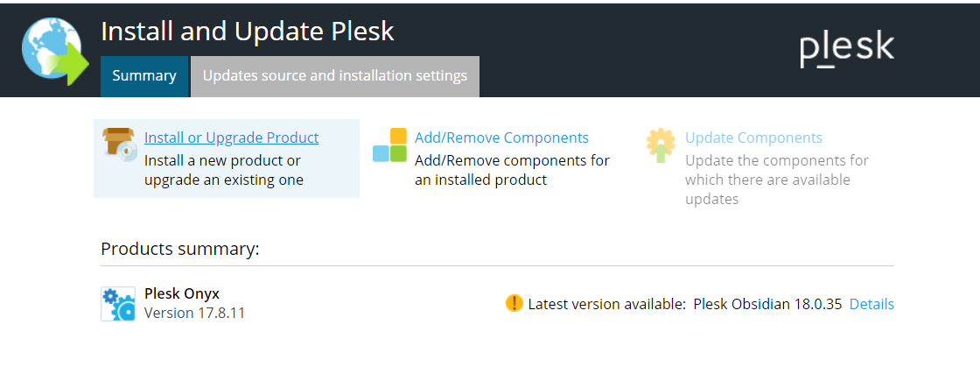Click 'Add/Remove components for an installed product' description
The image size is (980, 381).
click(x=512, y=170)
